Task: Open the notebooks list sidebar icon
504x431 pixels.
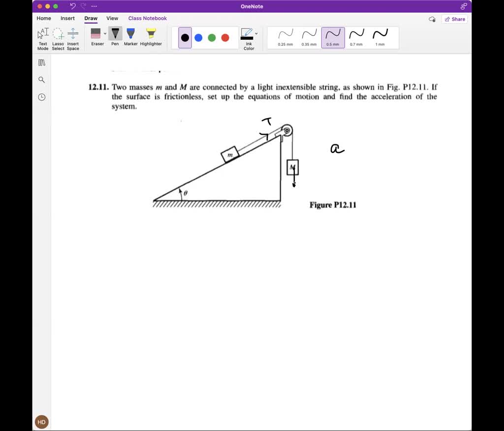Action: [x=41, y=62]
